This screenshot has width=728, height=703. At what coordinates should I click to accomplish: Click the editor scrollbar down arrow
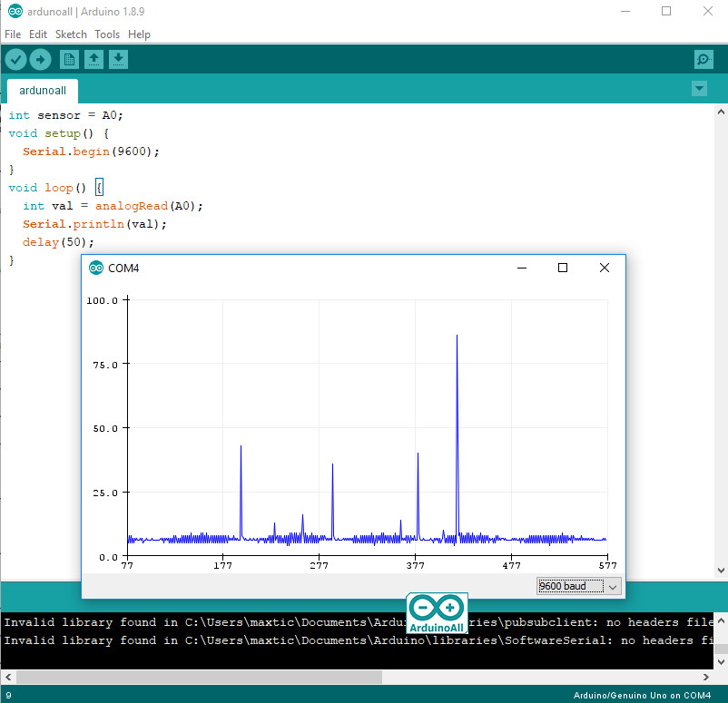[x=721, y=571]
